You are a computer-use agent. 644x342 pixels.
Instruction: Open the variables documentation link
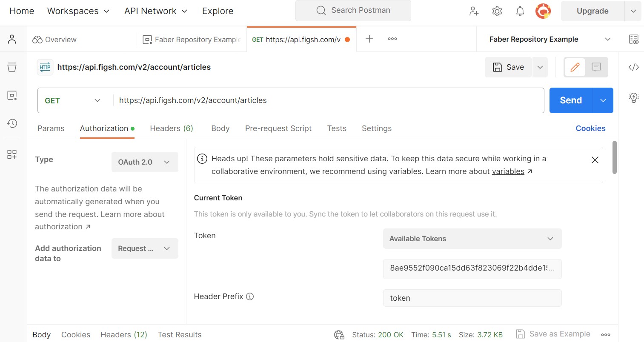(508, 171)
